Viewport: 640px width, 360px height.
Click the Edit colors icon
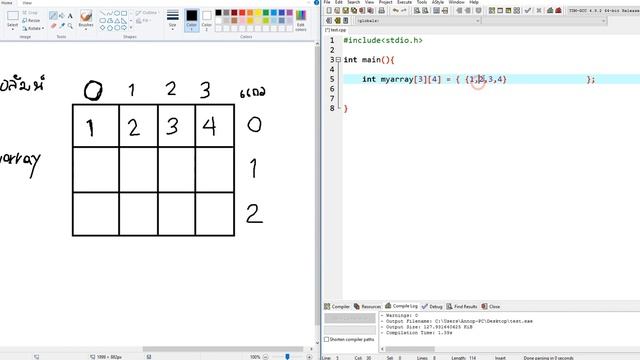[301, 20]
